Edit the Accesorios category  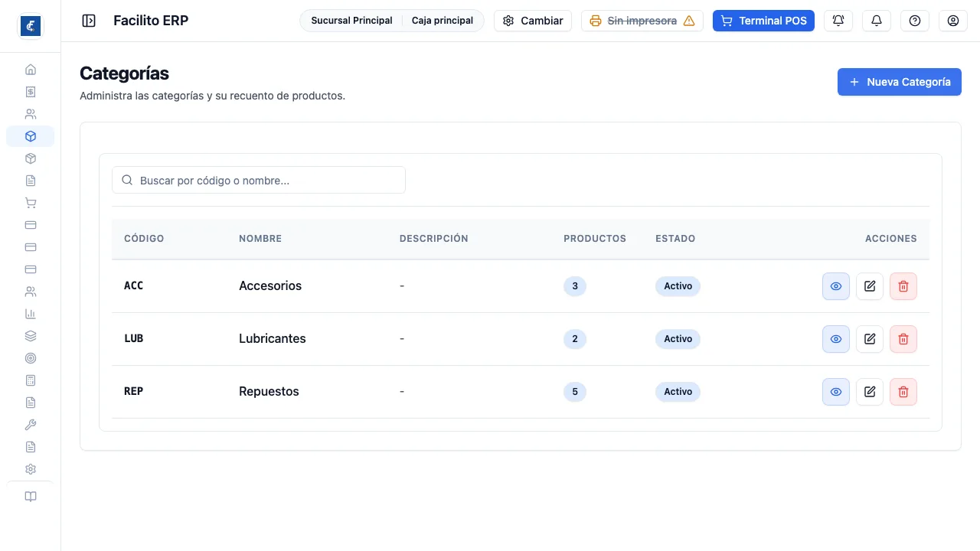[870, 286]
